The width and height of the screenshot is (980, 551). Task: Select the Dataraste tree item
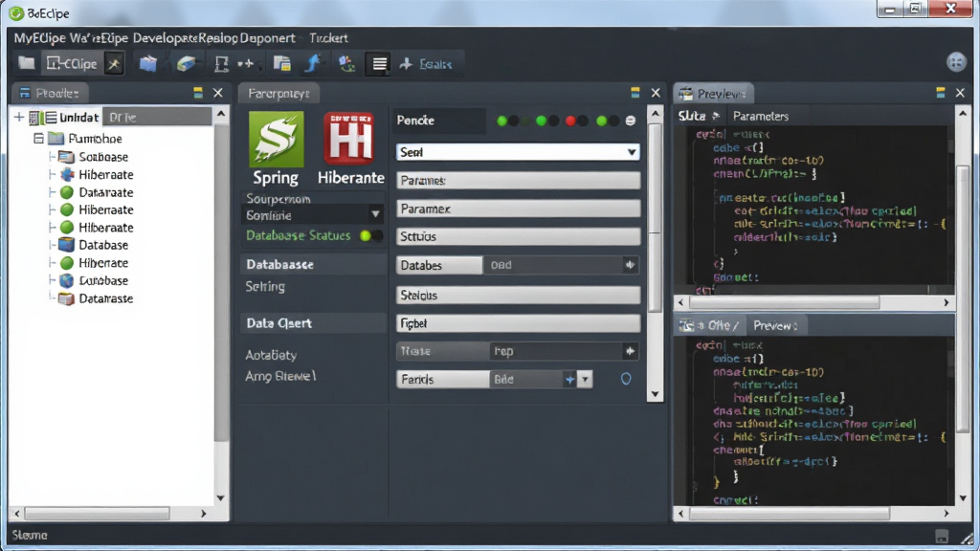(x=97, y=298)
